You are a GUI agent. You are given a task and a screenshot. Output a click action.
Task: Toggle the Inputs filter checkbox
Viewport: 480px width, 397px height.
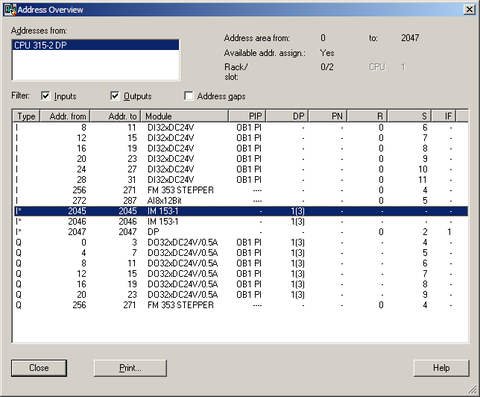(45, 96)
